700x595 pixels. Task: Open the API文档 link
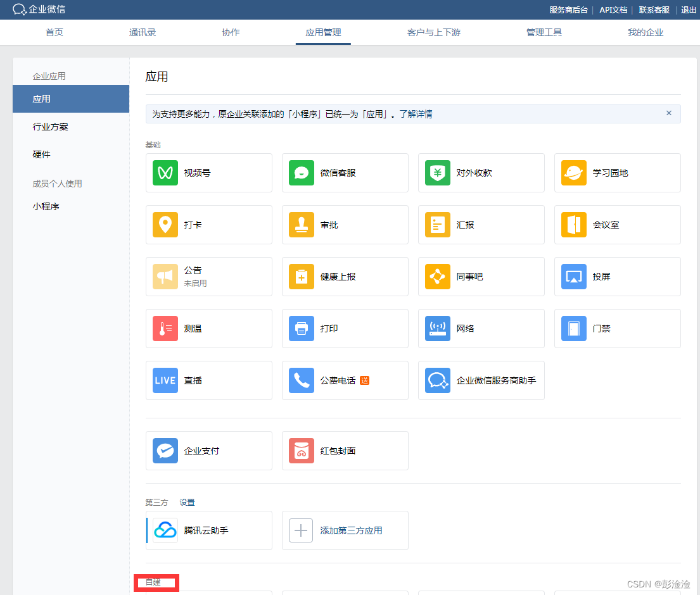(x=613, y=10)
